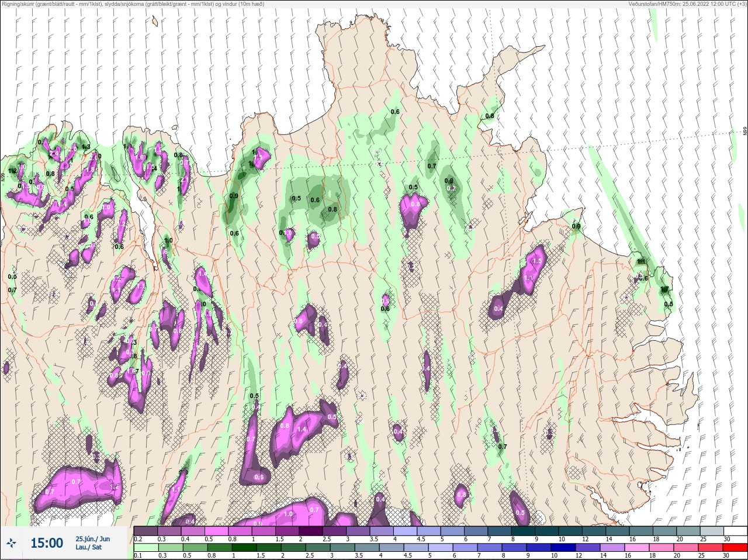The image size is (748, 560).
Task: Select the red swatch after 30 on the lower scale
Action: click(734, 547)
